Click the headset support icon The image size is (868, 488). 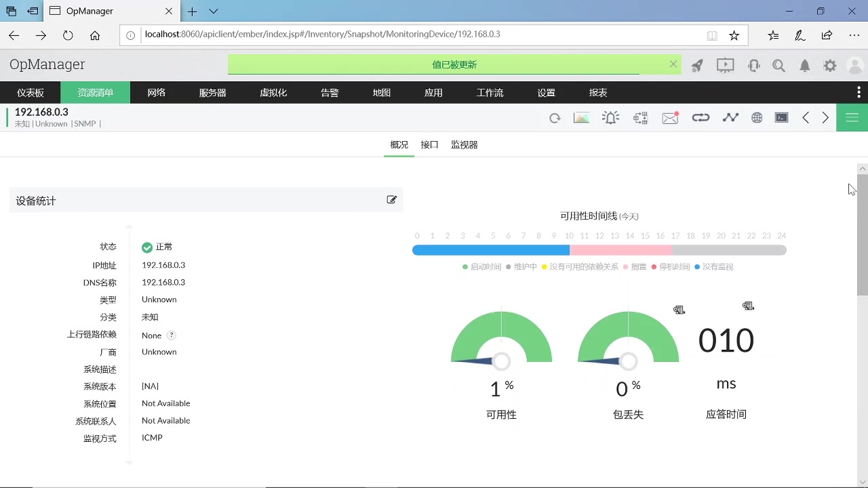[x=753, y=66]
